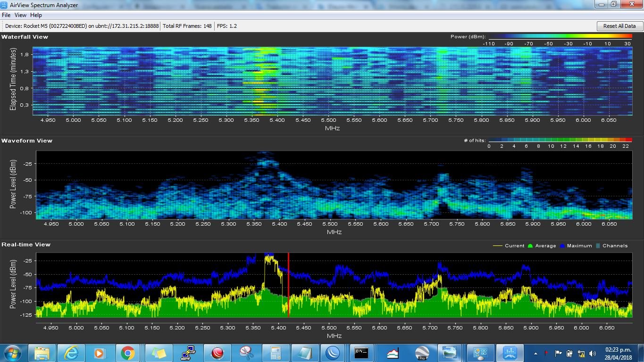Click the '# of hits' color scale bar
644x362 pixels.
click(560, 141)
